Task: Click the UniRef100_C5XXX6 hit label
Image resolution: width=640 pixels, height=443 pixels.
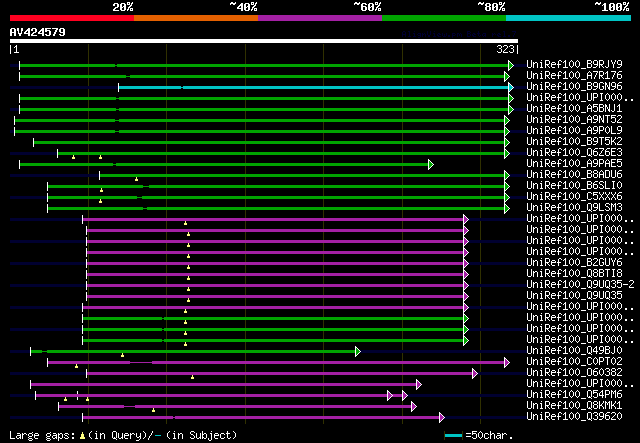Action: click(574, 197)
